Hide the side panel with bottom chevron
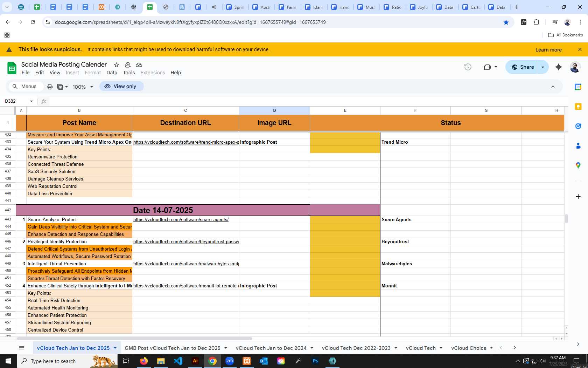 tap(578, 345)
